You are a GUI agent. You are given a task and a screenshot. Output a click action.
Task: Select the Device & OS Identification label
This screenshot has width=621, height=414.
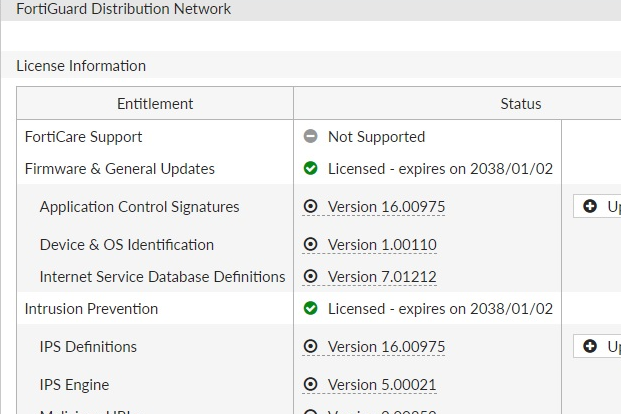pyautogui.click(x=127, y=245)
